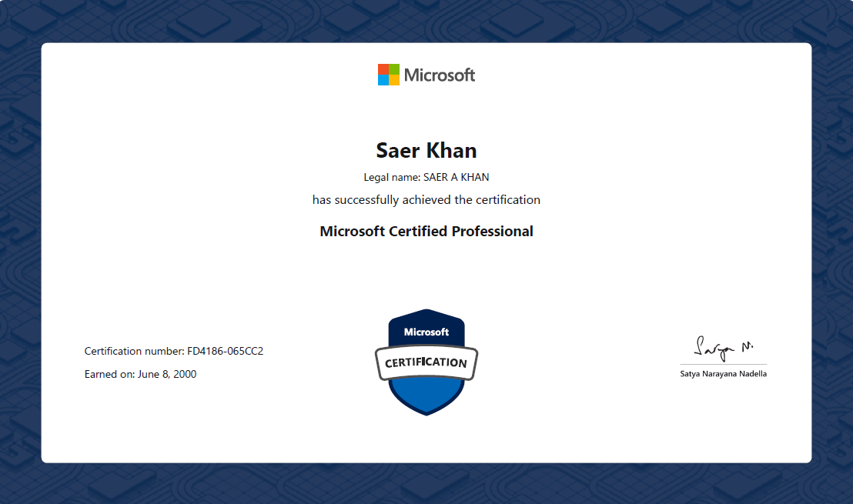This screenshot has height=504, width=853.
Task: Click the blue square of the Microsoft logo
Action: [383, 80]
